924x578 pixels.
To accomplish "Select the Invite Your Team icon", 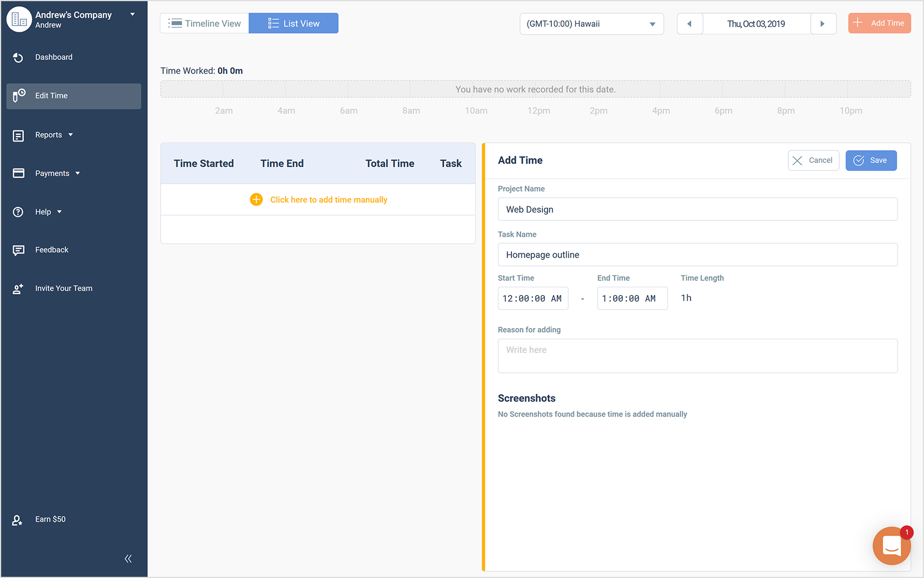I will coord(18,288).
